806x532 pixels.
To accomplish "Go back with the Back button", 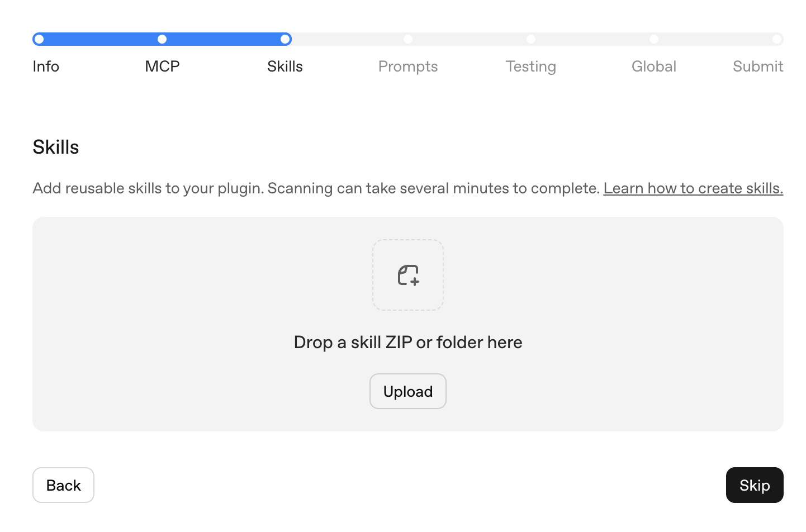I will pyautogui.click(x=63, y=485).
